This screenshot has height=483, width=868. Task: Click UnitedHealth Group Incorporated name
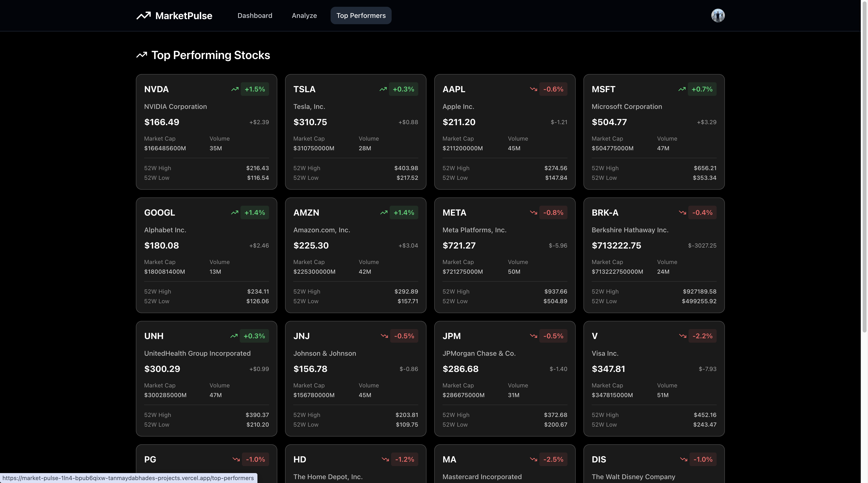point(197,353)
